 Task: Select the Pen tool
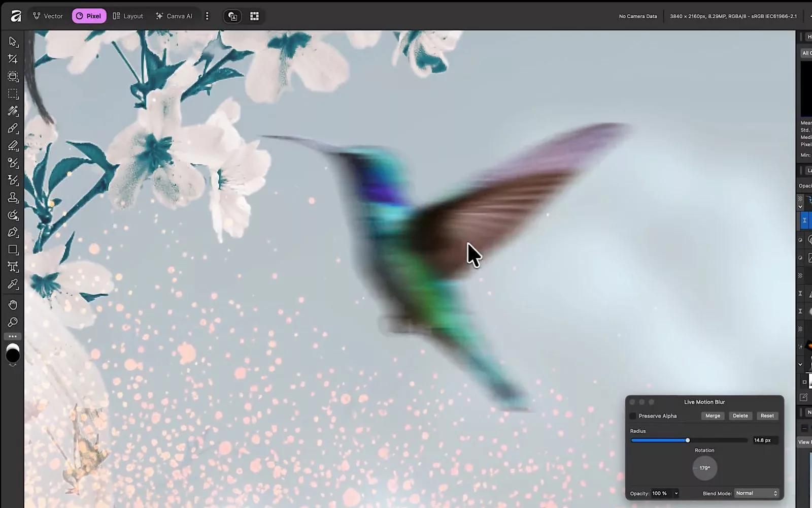coord(13,232)
